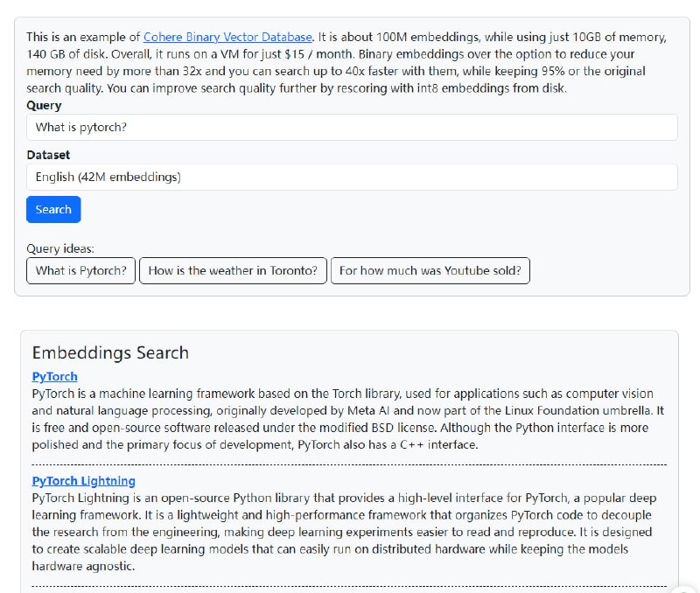Screen dimensions: 700x593
Task: Choose the 'What is Pytorch?' query idea
Action: click(80, 271)
